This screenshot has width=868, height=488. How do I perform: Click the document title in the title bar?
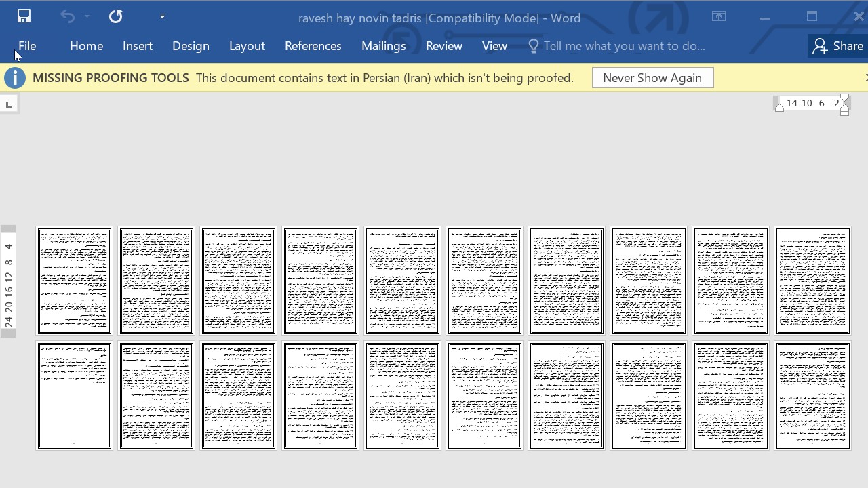coord(439,18)
